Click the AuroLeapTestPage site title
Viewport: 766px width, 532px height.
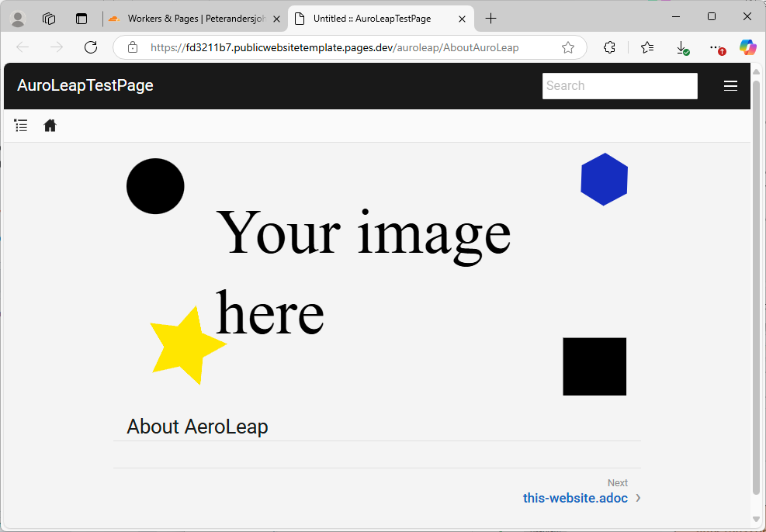pos(85,85)
